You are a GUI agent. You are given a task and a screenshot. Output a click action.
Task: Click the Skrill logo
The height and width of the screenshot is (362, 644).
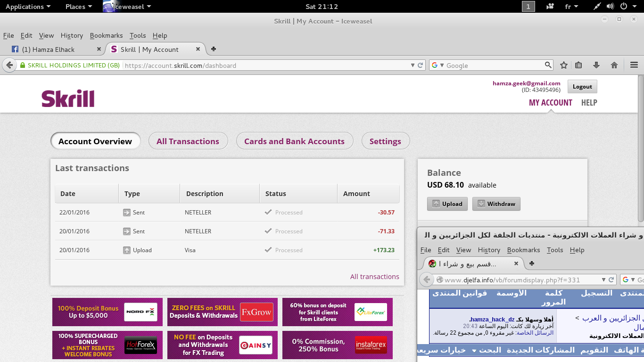pyautogui.click(x=68, y=99)
